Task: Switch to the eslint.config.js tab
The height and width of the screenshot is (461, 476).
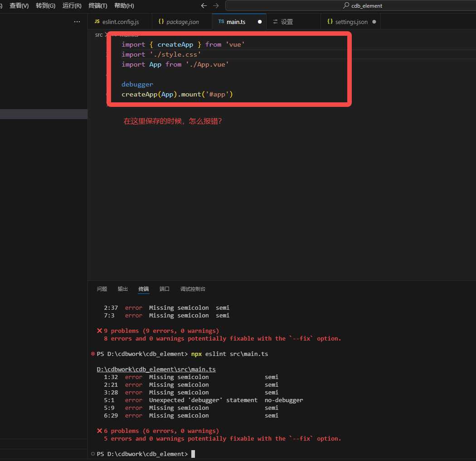Action: (x=120, y=22)
